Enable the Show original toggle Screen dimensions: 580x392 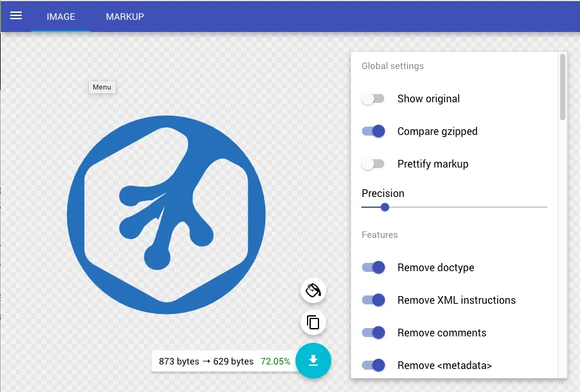pos(373,99)
